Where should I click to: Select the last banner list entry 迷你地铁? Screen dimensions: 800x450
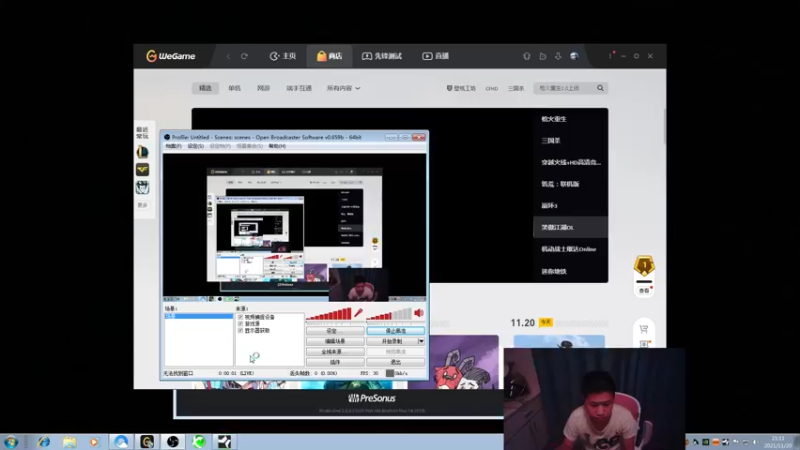[x=554, y=271]
